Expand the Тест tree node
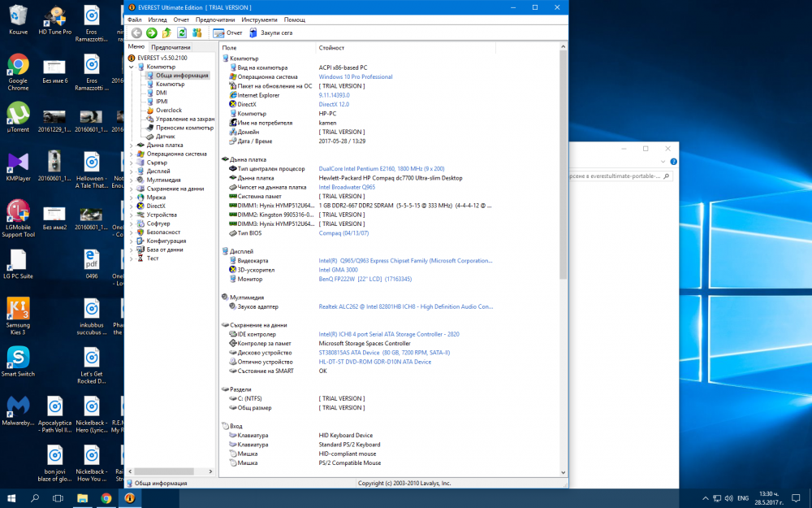The height and width of the screenshot is (508, 812). click(x=131, y=258)
